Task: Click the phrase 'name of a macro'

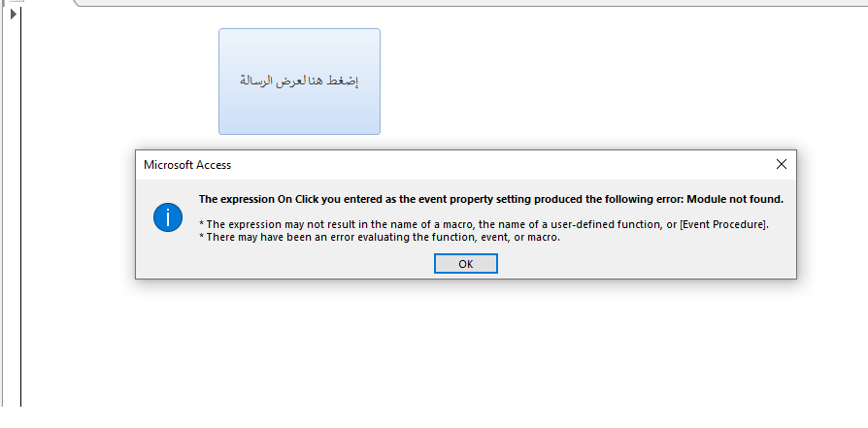Action: click(x=429, y=225)
